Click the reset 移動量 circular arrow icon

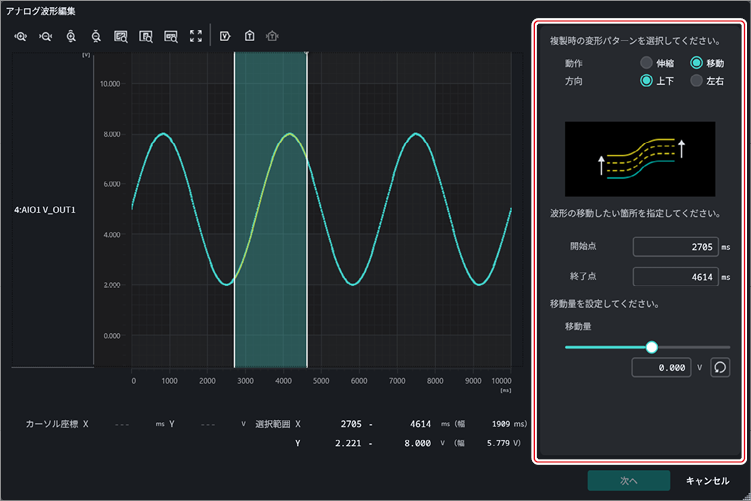point(720,368)
